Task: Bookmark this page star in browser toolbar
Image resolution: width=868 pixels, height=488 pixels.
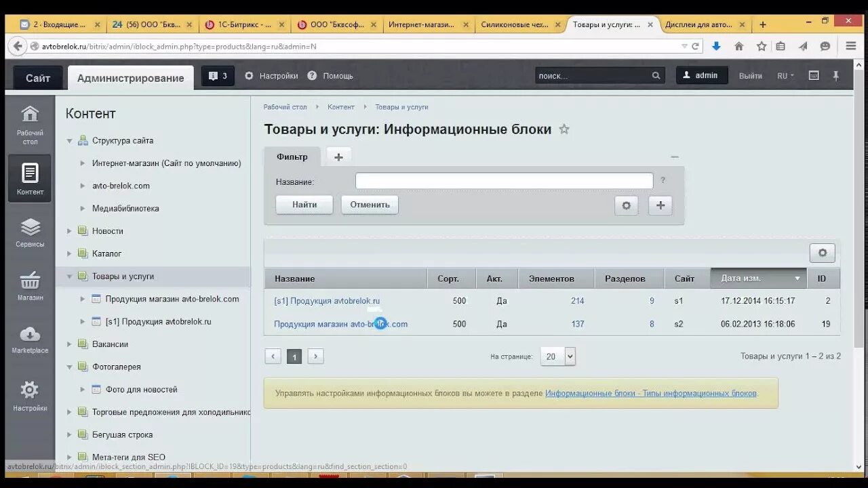Action: point(762,46)
